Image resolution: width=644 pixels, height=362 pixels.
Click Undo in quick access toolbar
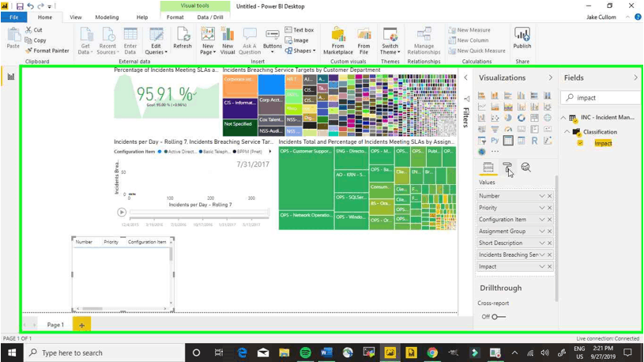pos(30,6)
